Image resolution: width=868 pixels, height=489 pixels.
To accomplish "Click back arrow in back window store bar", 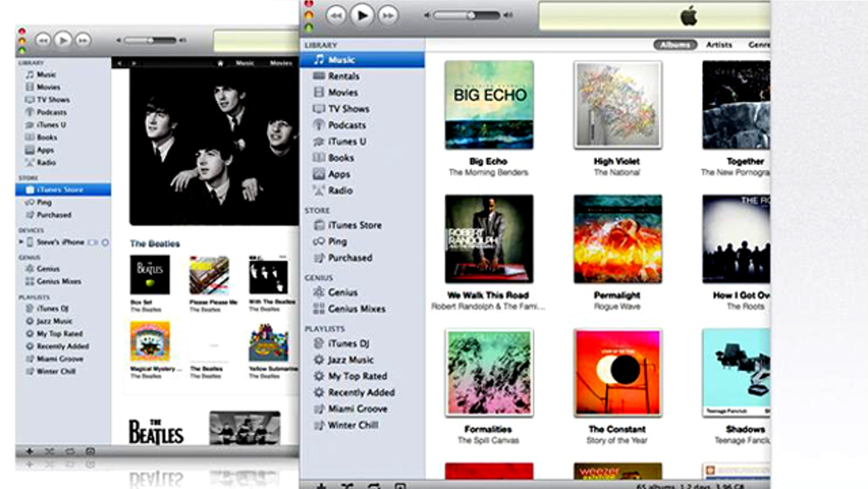I will (x=119, y=63).
